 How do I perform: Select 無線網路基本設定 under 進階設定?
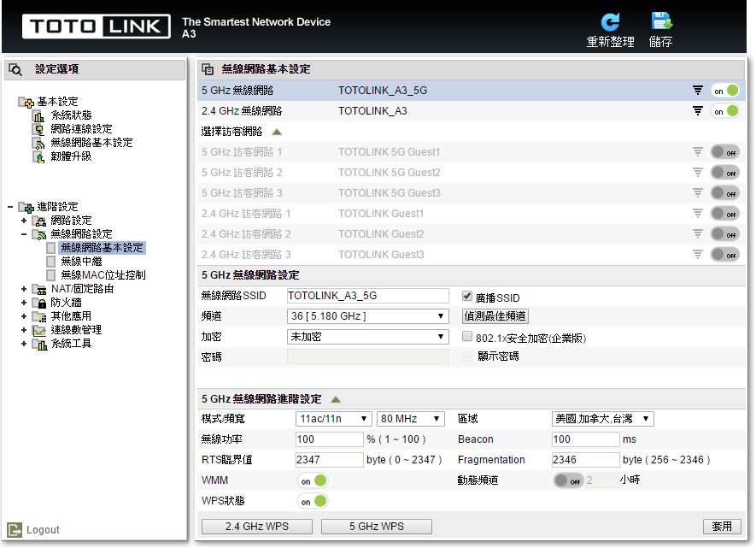[x=103, y=248]
